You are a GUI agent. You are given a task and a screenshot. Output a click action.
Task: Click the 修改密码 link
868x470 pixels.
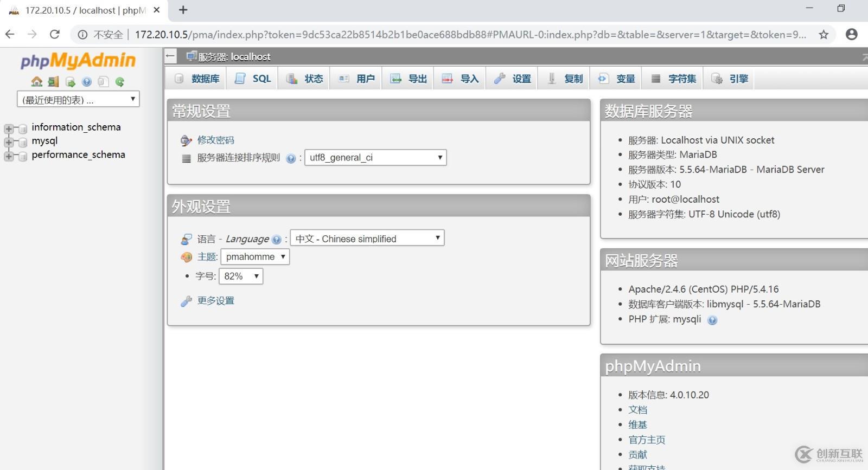215,140
